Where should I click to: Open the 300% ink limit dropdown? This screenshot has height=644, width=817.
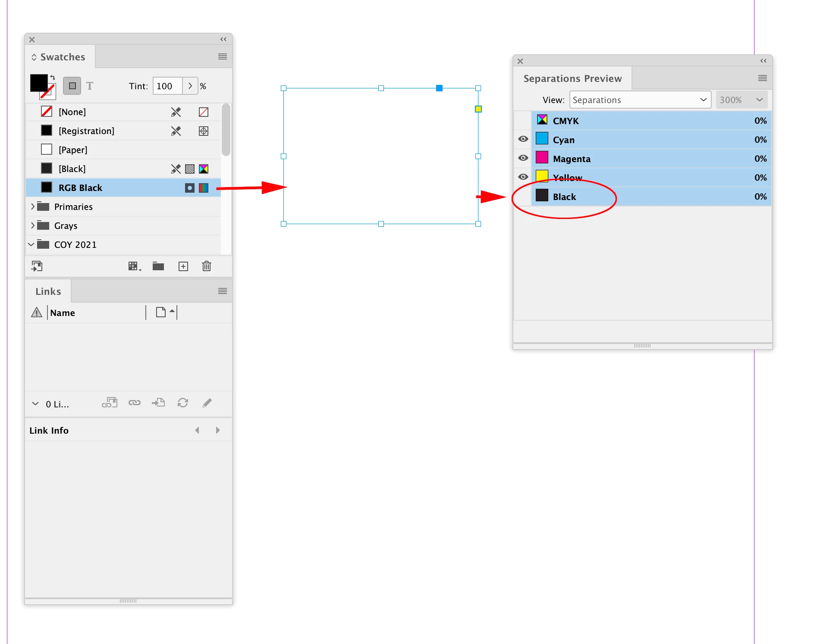(742, 100)
